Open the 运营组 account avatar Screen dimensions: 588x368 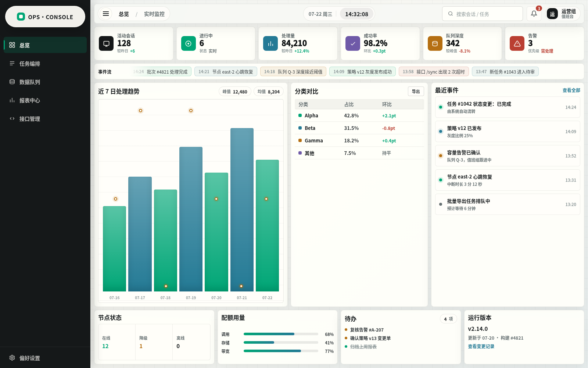tap(552, 14)
